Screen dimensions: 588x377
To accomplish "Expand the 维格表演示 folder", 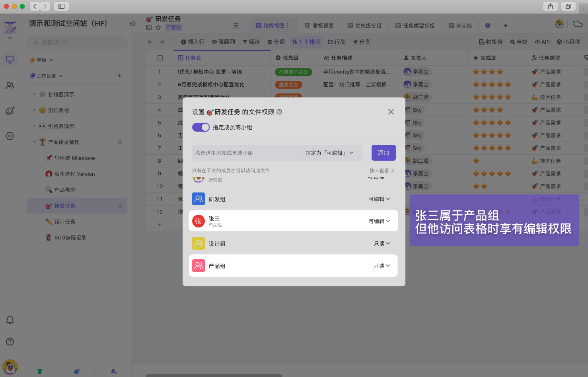I will pyautogui.click(x=35, y=126).
